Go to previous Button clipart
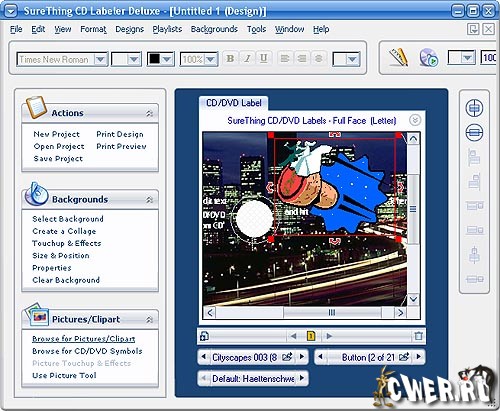The height and width of the screenshot is (411, 500). [x=320, y=357]
